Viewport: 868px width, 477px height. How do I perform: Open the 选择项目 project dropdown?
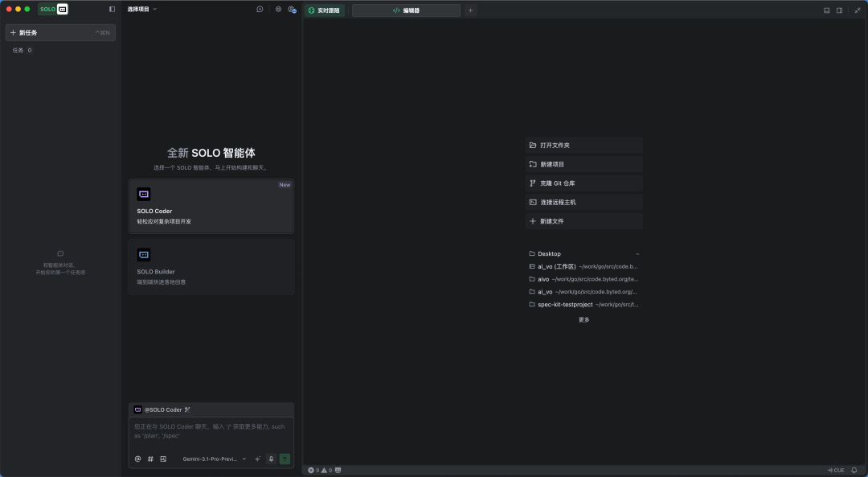pos(142,10)
